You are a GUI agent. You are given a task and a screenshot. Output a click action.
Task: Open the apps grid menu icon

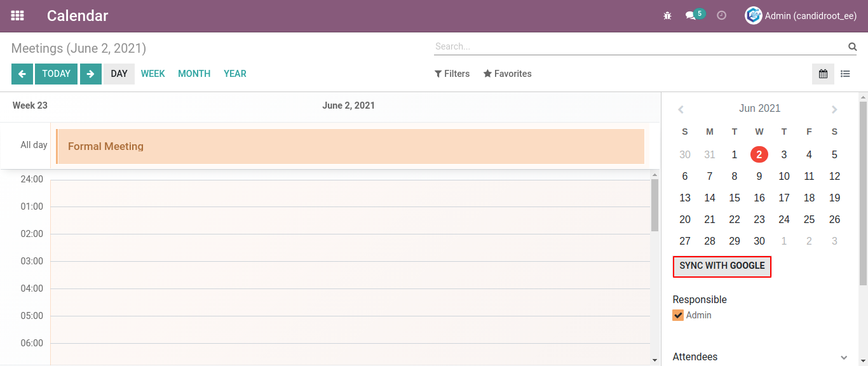click(17, 16)
